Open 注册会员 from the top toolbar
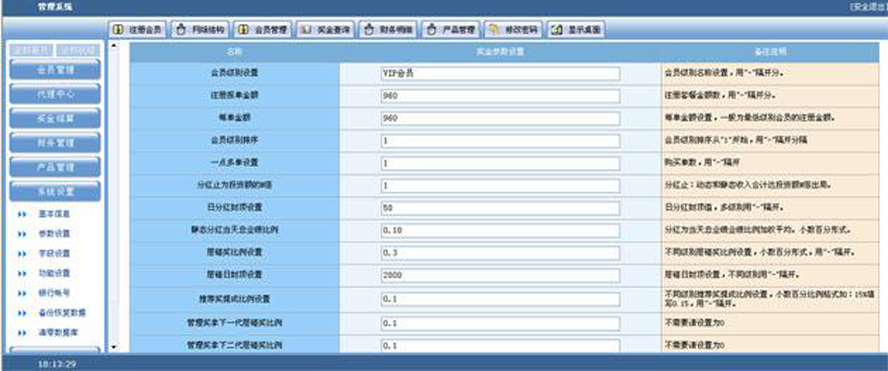 138,30
